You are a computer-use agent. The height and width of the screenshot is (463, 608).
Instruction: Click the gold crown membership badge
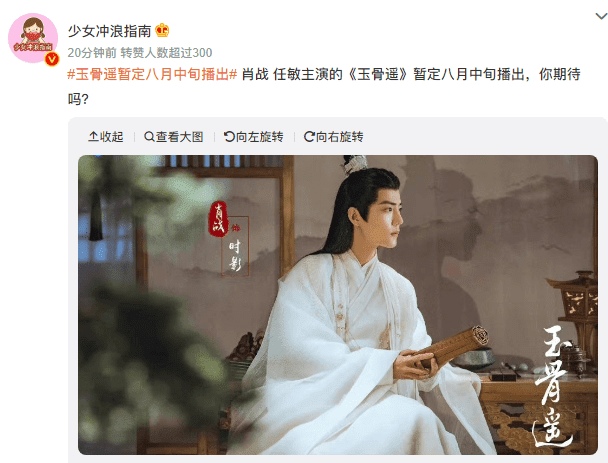162,30
